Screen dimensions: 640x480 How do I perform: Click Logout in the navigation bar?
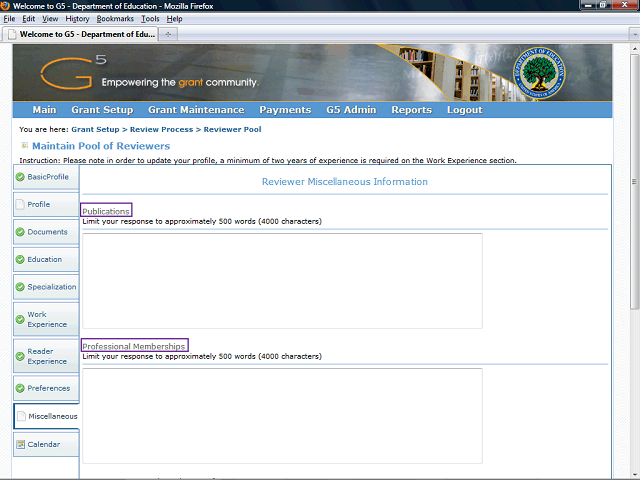[x=464, y=110]
